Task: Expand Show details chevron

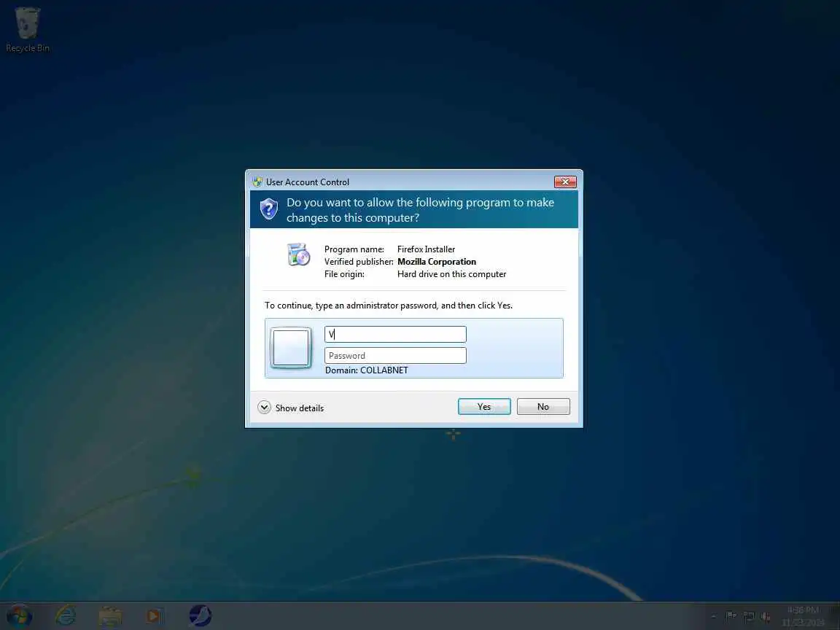Action: 264,408
